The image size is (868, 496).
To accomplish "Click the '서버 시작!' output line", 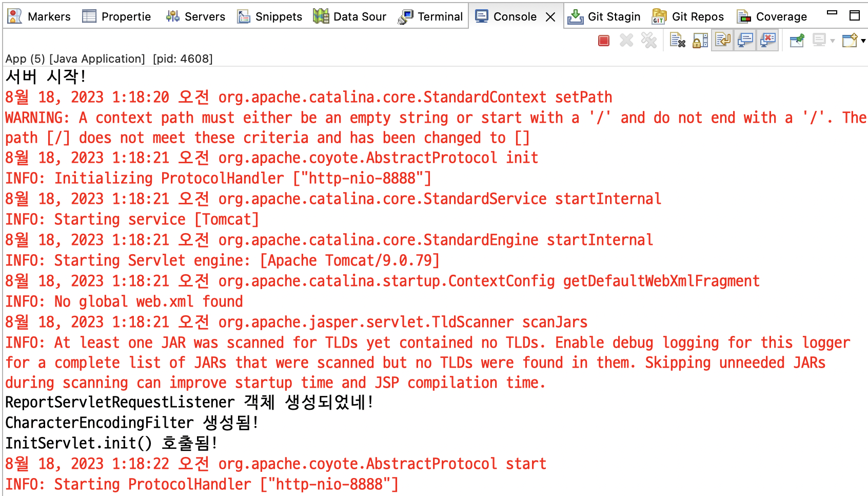I will tap(45, 77).
